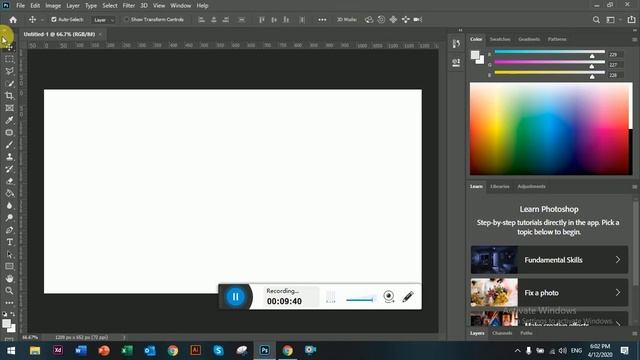Open the Window menu

[180, 6]
